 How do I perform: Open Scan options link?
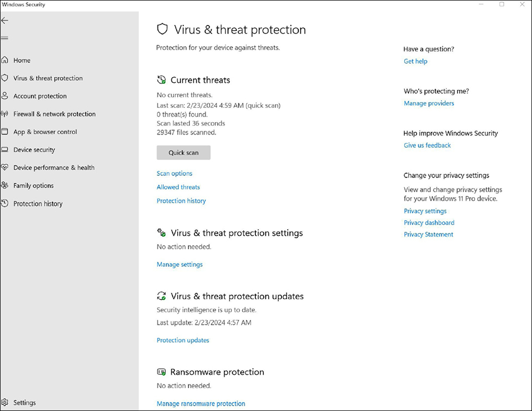click(174, 173)
